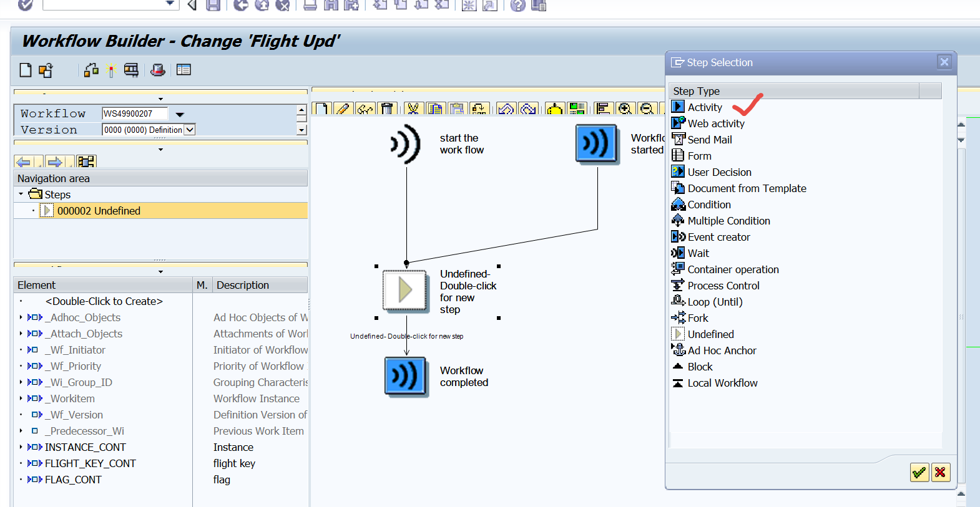Collapse the Steps folder in navigation area
980x507 pixels.
coord(21,194)
